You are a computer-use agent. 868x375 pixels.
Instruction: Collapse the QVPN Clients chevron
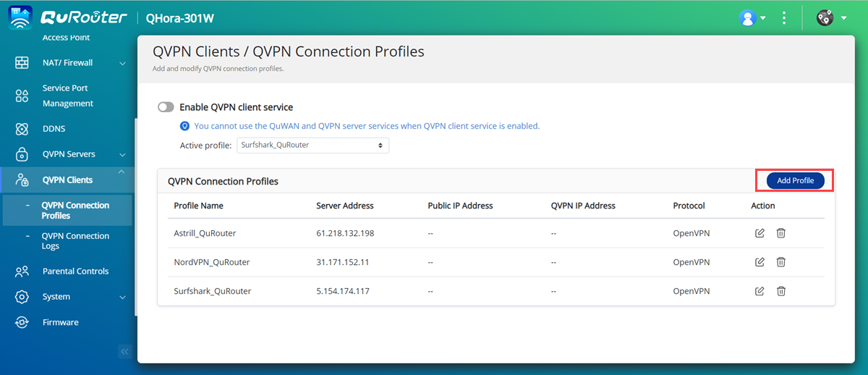122,172
